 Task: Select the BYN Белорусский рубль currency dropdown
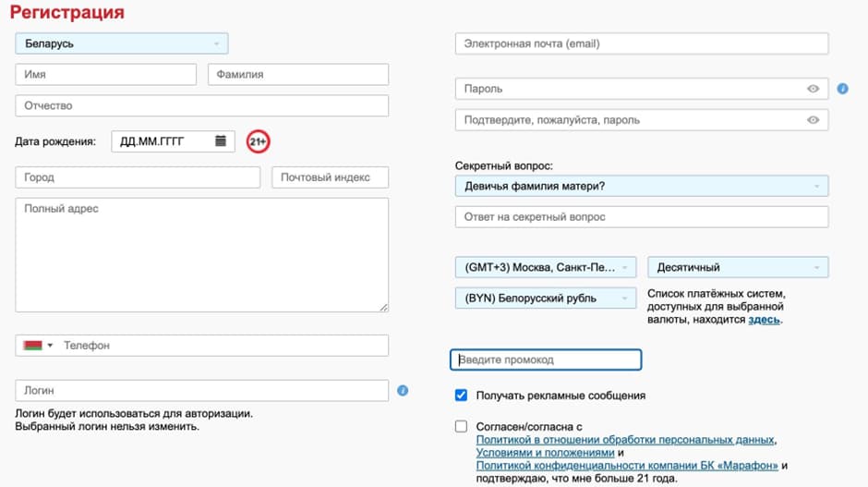[546, 298]
